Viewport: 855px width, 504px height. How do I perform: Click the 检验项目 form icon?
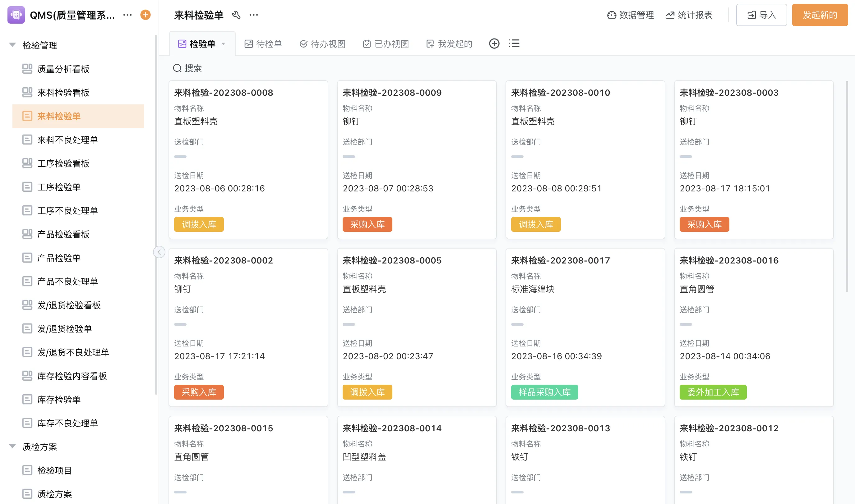(x=27, y=470)
